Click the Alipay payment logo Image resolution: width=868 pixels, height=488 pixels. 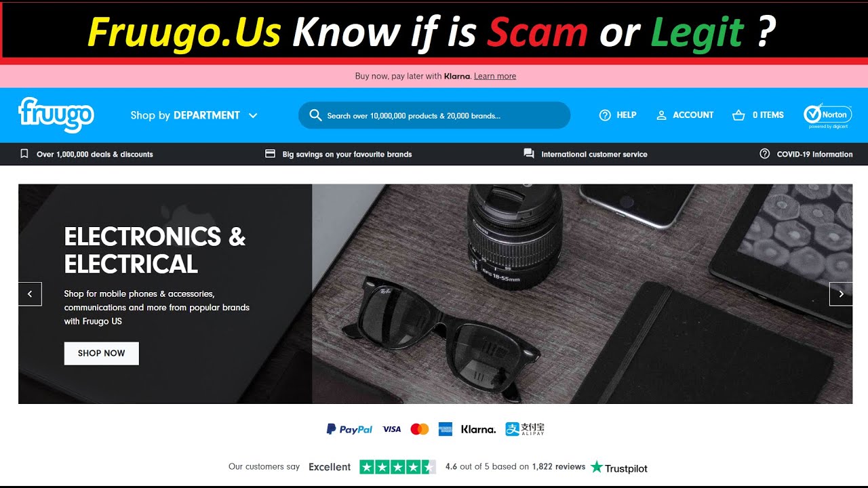[x=525, y=429]
